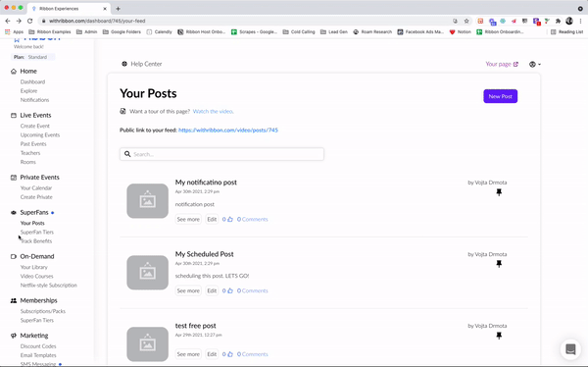Go to Dashboard in sidebar
Image resolution: width=588 pixels, height=367 pixels.
(x=32, y=81)
